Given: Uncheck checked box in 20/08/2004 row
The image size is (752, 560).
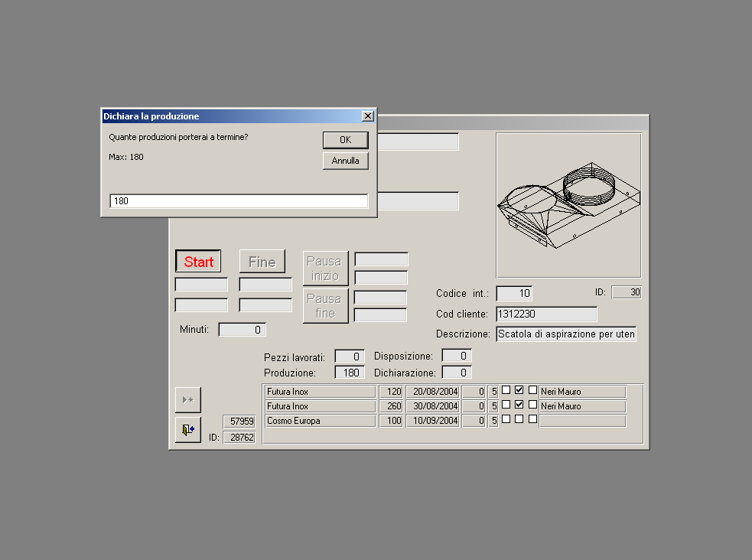Looking at the screenshot, I should pyautogui.click(x=519, y=390).
